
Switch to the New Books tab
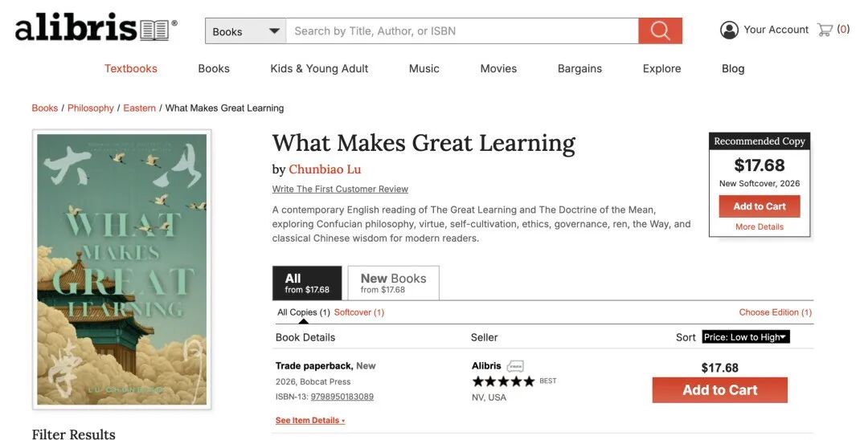(394, 283)
